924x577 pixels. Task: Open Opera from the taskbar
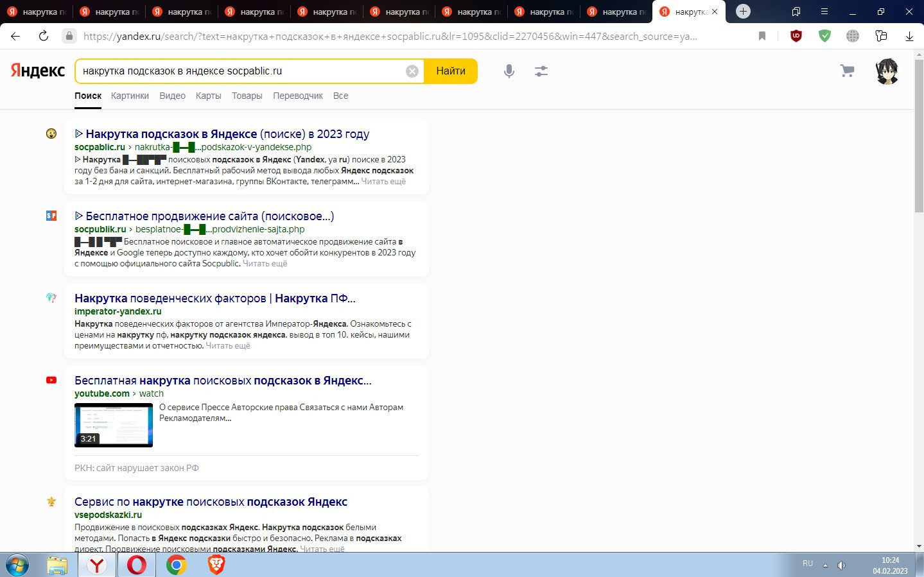click(137, 565)
